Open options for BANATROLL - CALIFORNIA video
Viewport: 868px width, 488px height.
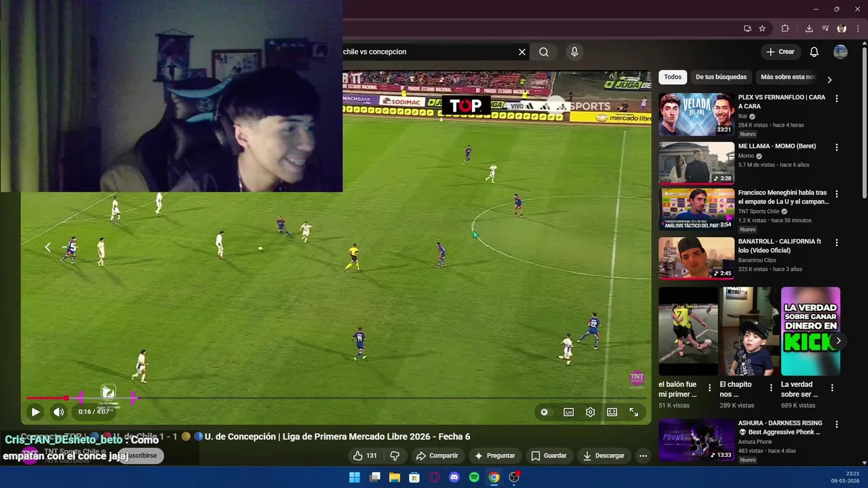(x=836, y=243)
